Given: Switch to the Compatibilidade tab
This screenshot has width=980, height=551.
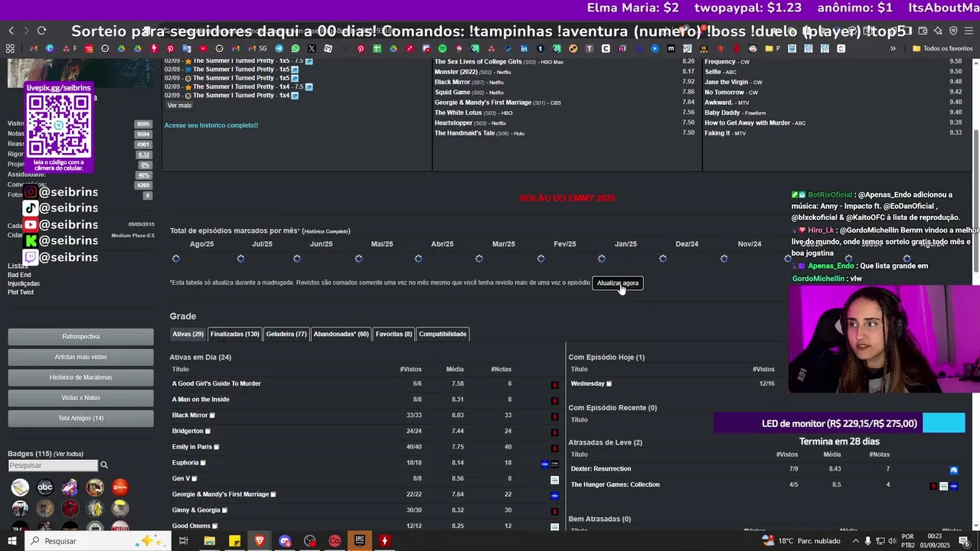Looking at the screenshot, I should (443, 334).
